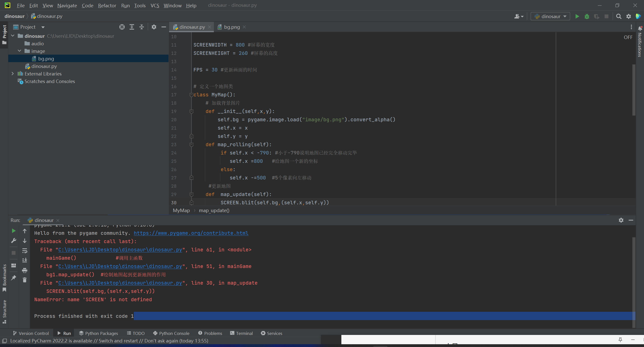The width and height of the screenshot is (644, 347).
Task: Open Search Everywhere magnifier
Action: click(619, 16)
